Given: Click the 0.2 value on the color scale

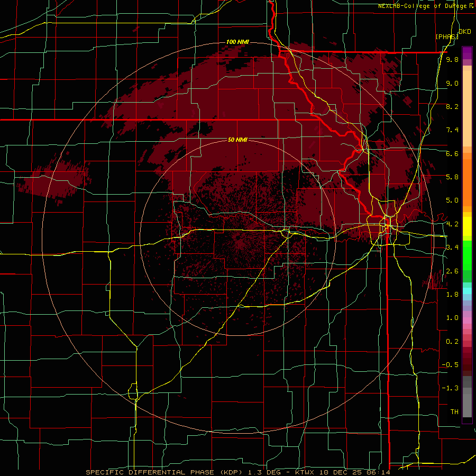Looking at the screenshot, I should coord(452,342).
